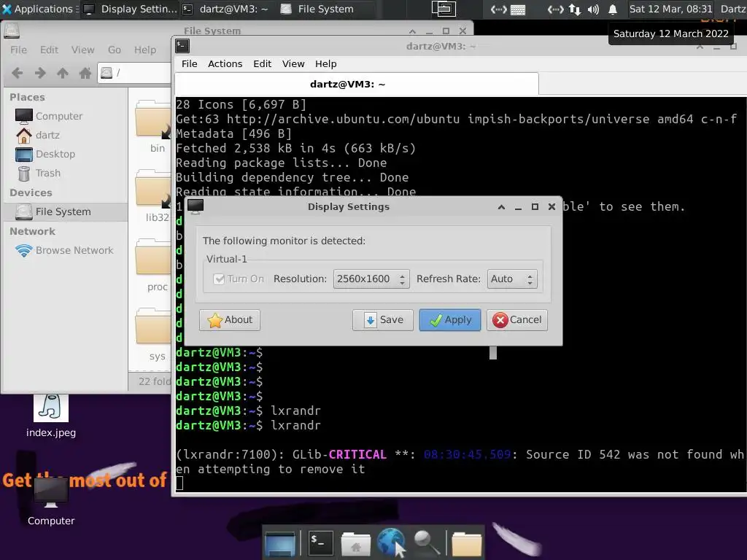The height and width of the screenshot is (560, 747).
Task: Open View menu in terminal window
Action: click(293, 63)
